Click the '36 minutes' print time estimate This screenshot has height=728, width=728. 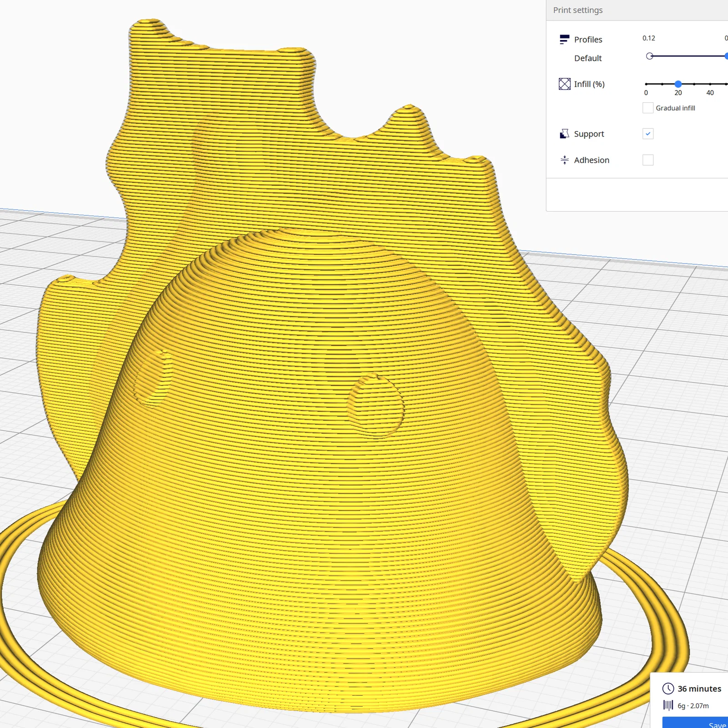click(x=699, y=689)
